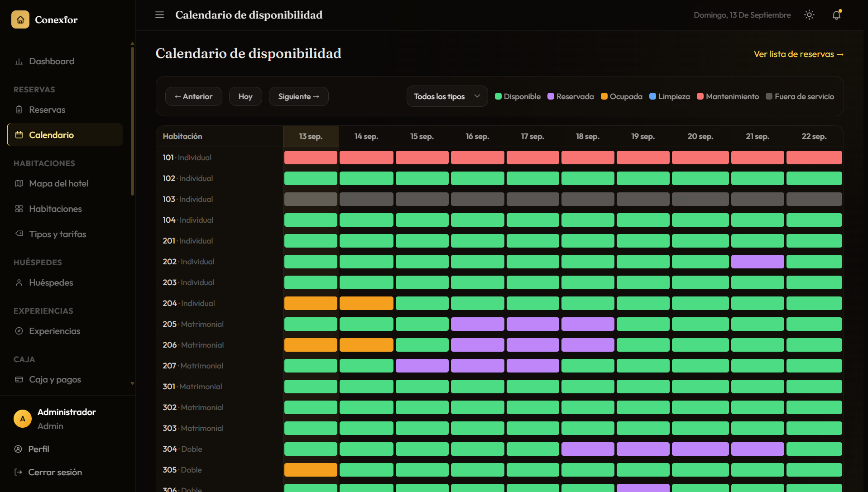The image size is (868, 492).
Task: Toggle the light/dark theme sun icon
Action: pyautogui.click(x=809, y=15)
